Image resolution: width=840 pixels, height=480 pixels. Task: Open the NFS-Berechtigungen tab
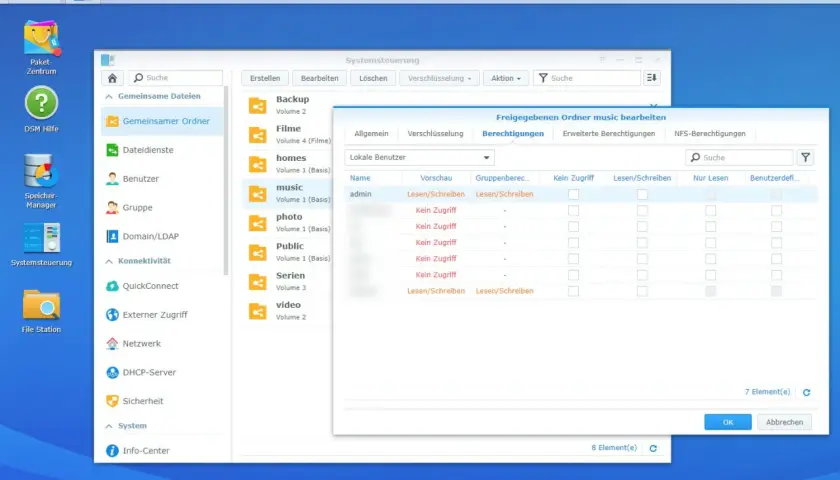(710, 134)
